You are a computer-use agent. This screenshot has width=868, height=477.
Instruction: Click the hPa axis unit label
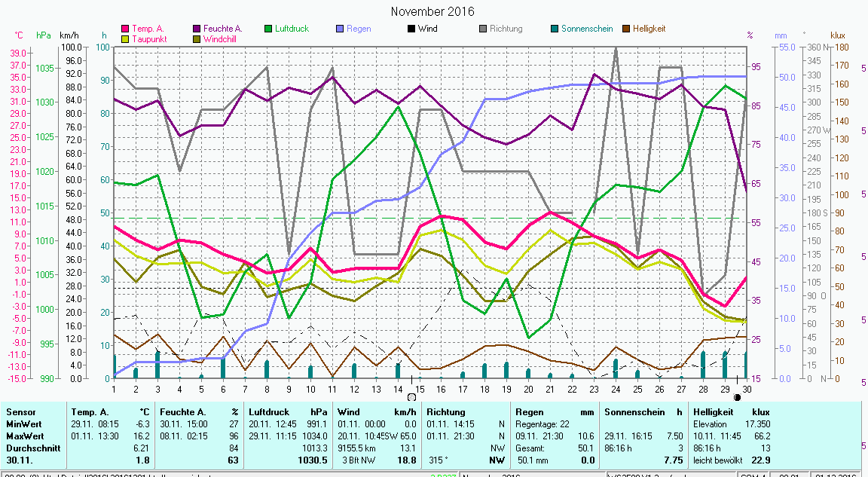coord(43,35)
